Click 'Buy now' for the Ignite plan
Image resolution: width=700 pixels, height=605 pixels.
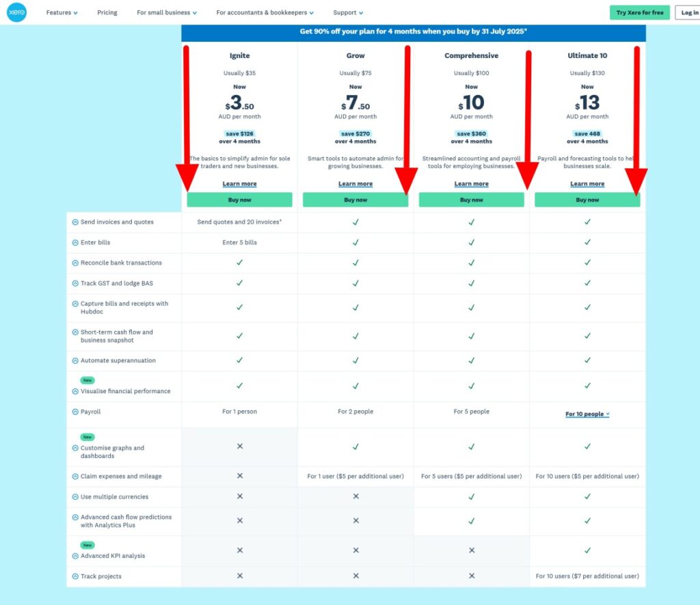click(x=239, y=200)
